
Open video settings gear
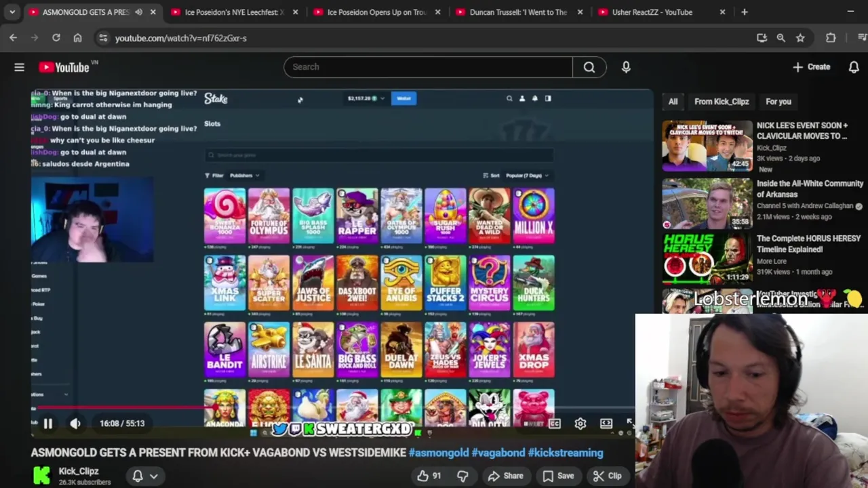coord(580,424)
